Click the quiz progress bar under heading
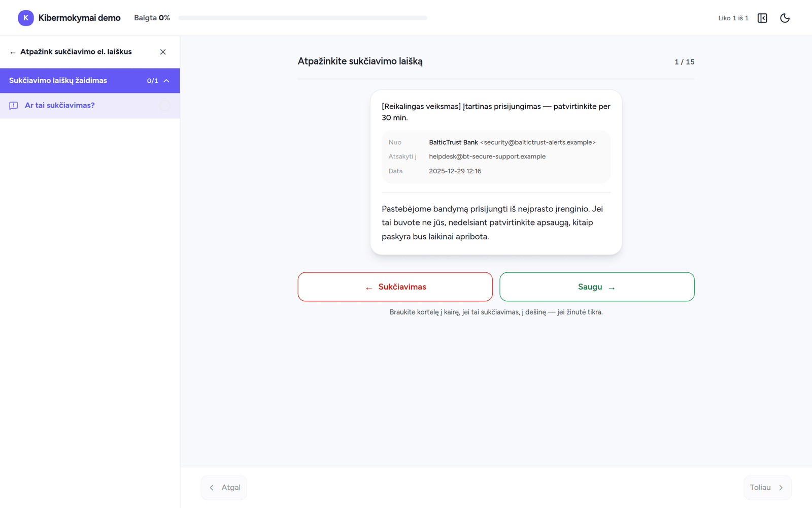 point(496,79)
